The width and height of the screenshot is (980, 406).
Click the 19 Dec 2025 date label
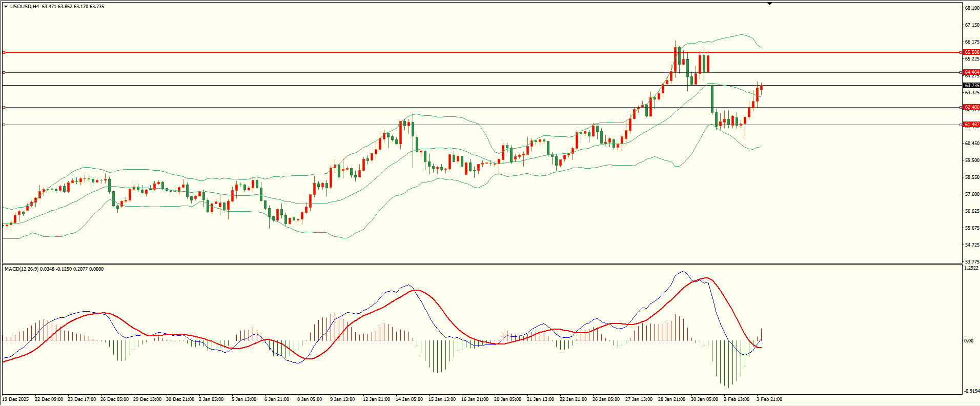pyautogui.click(x=15, y=399)
